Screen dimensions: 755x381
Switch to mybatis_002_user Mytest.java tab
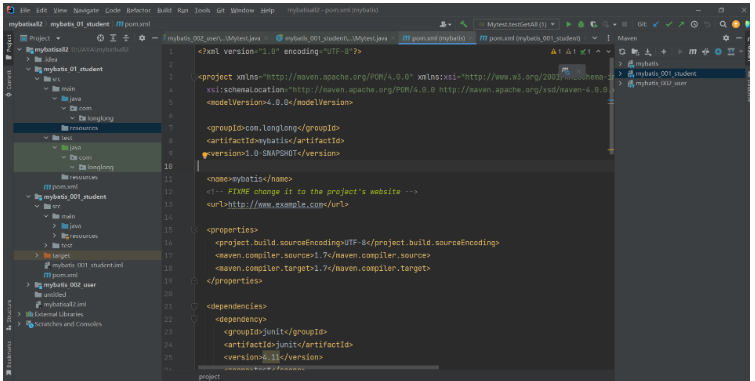point(214,38)
